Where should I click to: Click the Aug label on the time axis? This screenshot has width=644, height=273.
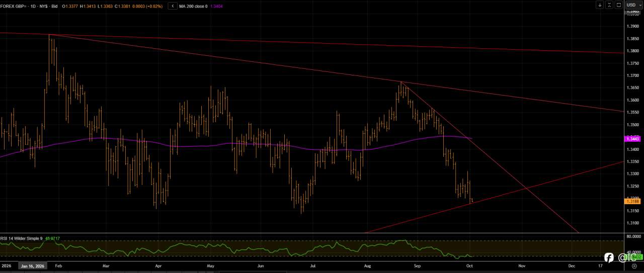pos(368,265)
